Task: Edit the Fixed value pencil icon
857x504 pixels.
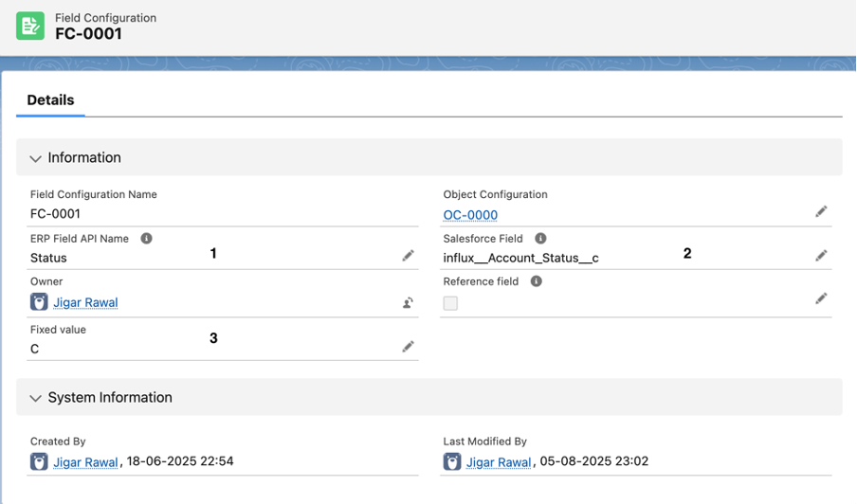Action: tap(408, 346)
